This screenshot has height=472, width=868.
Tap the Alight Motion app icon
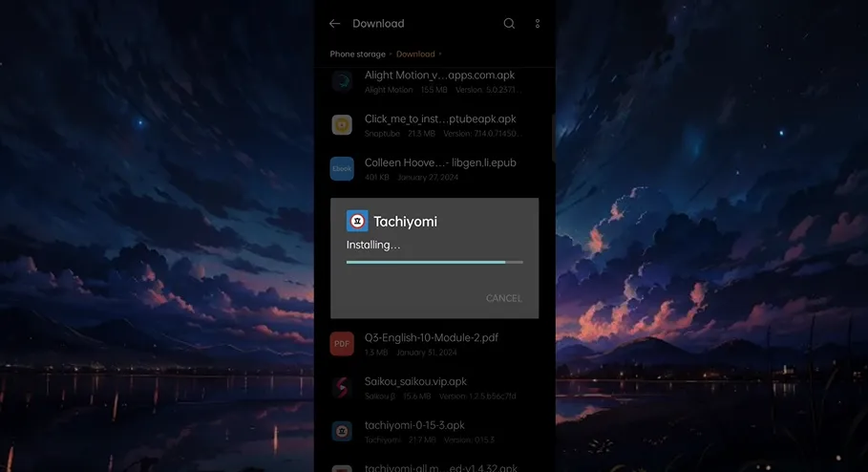click(342, 81)
